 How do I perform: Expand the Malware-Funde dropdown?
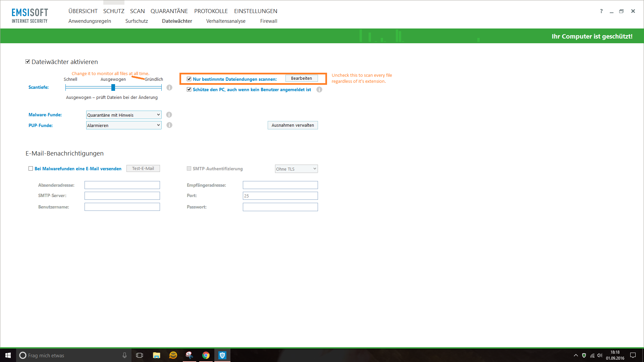tap(124, 115)
